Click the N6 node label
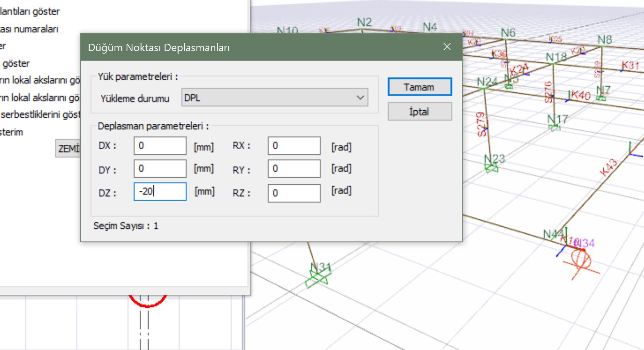 pyautogui.click(x=508, y=33)
